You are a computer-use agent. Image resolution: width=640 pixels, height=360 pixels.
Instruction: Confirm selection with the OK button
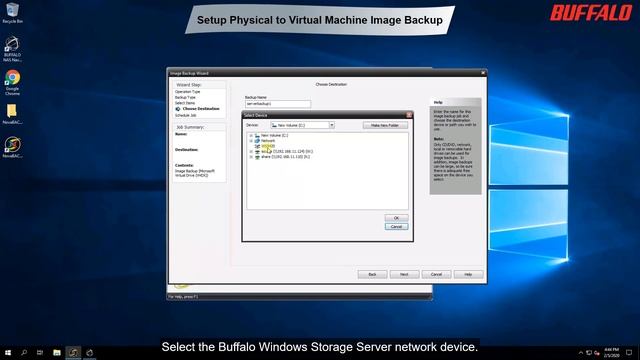pyautogui.click(x=396, y=218)
